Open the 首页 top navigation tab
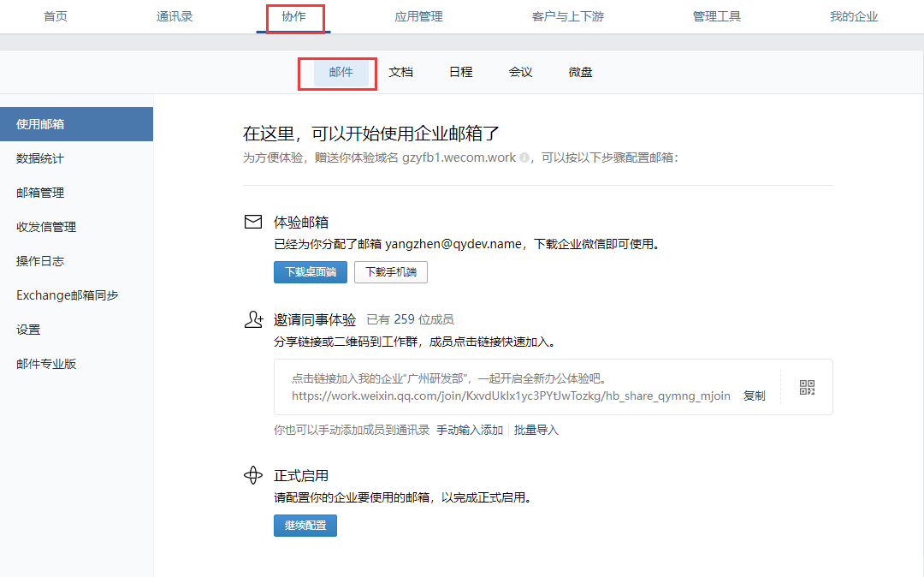Screen dimensions: 924x577 (x=56, y=16)
